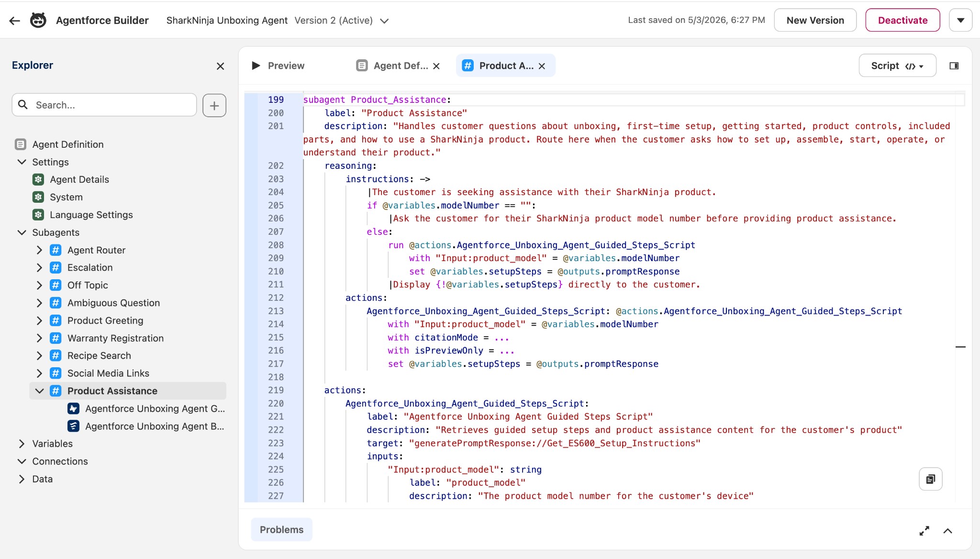The image size is (980, 559).
Task: Close the Agent Def... tab
Action: (436, 66)
